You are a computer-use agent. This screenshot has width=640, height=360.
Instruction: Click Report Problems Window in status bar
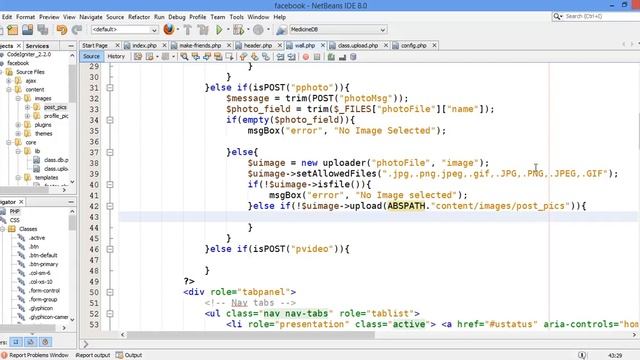click(x=35, y=355)
